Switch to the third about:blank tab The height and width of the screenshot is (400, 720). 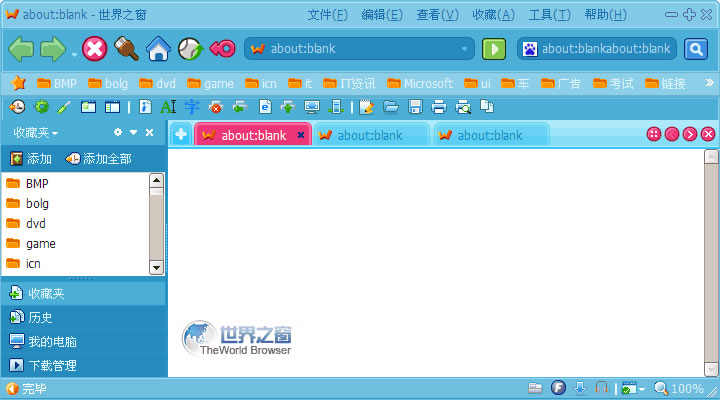[491, 135]
